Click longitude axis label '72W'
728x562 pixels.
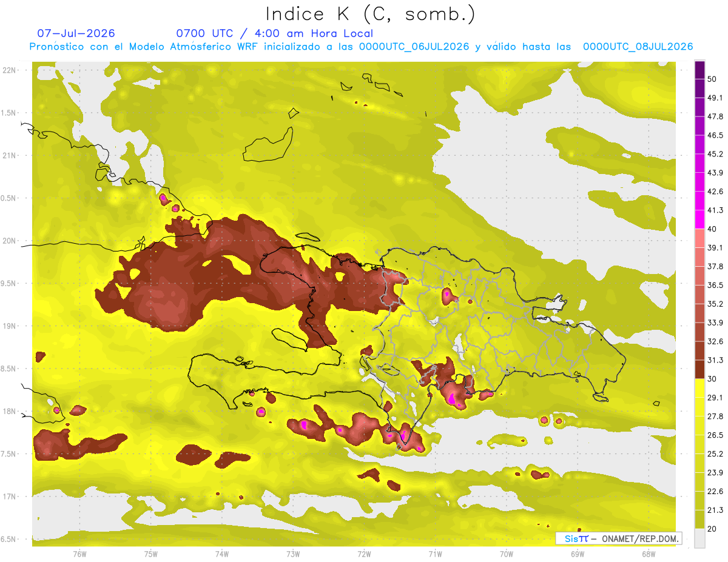[x=364, y=554]
